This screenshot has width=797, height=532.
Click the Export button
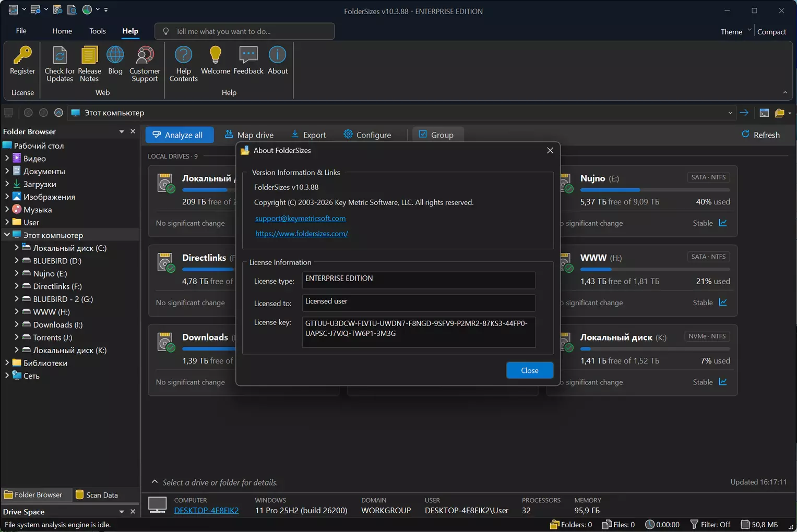point(308,135)
